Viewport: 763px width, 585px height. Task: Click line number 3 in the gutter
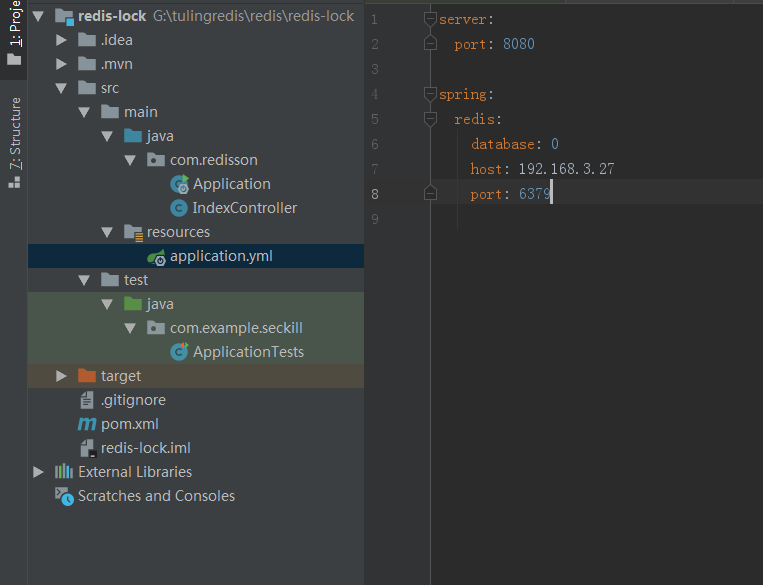375,69
